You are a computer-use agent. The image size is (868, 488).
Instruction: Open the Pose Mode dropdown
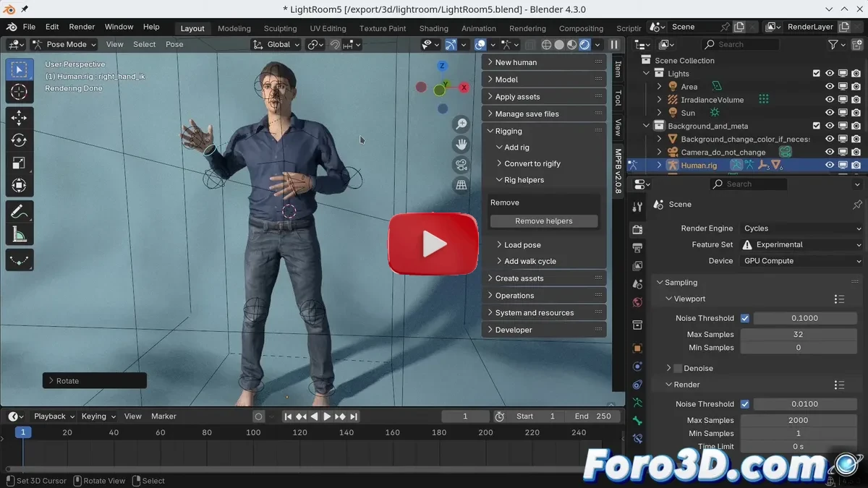pos(64,45)
